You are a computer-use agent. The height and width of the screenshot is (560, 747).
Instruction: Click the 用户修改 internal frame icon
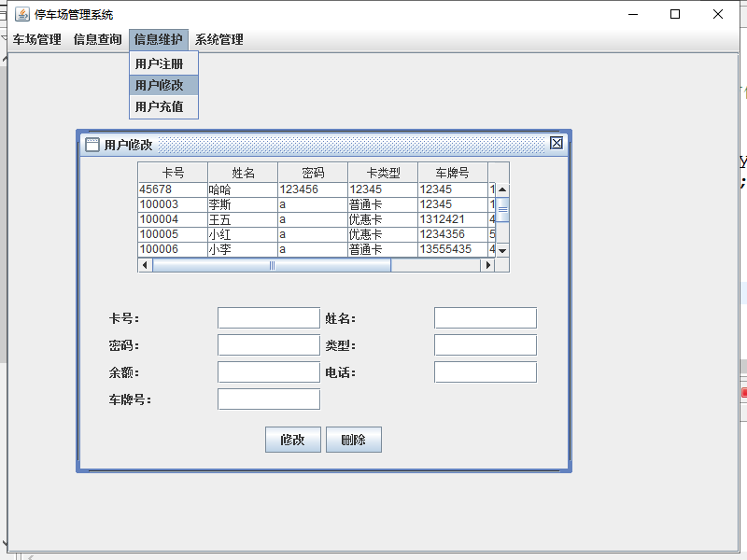coord(92,145)
